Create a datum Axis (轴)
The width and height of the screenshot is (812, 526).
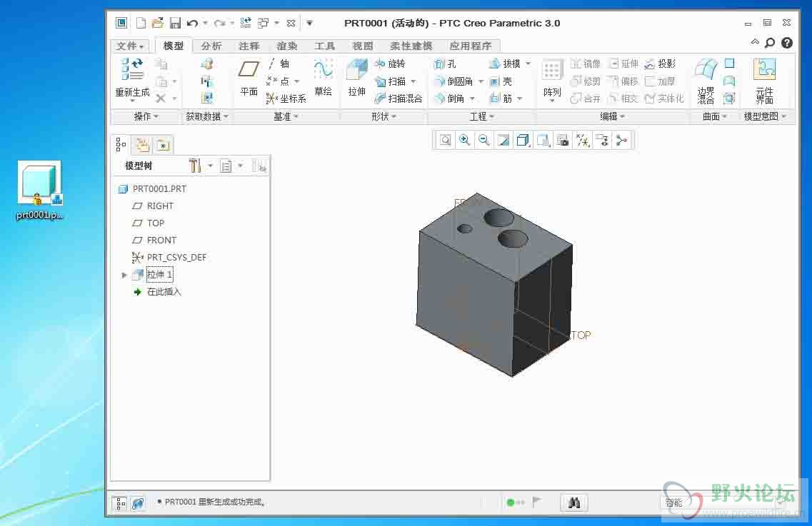pos(279,64)
